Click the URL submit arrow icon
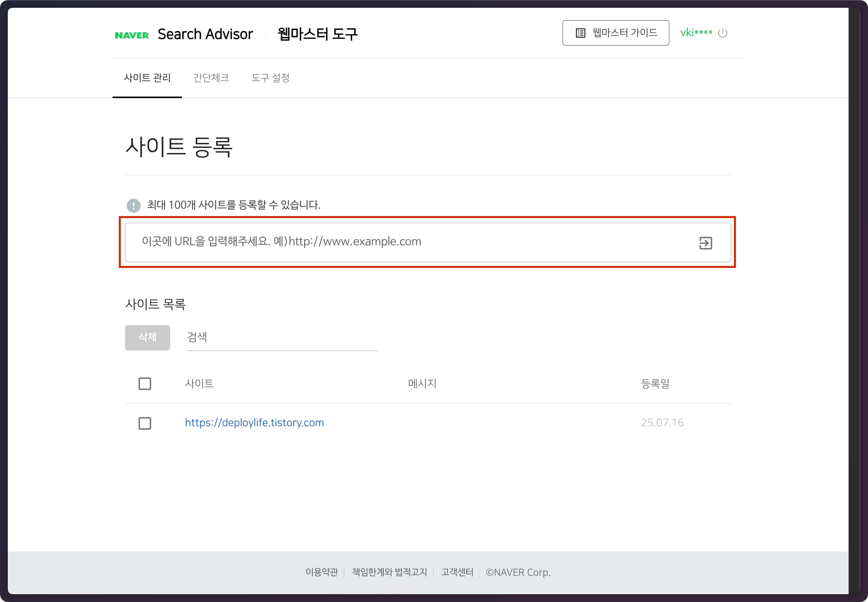Viewport: 868px width, 602px height. coord(706,242)
